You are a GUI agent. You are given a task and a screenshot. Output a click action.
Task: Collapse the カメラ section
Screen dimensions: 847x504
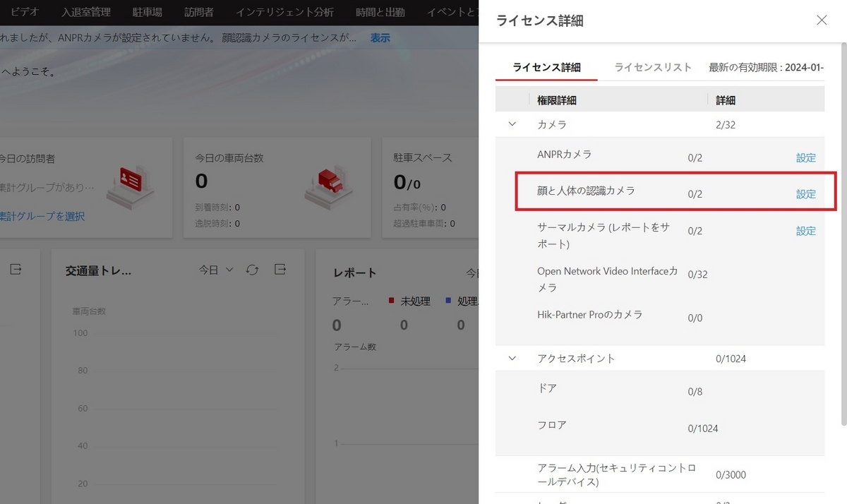point(512,124)
